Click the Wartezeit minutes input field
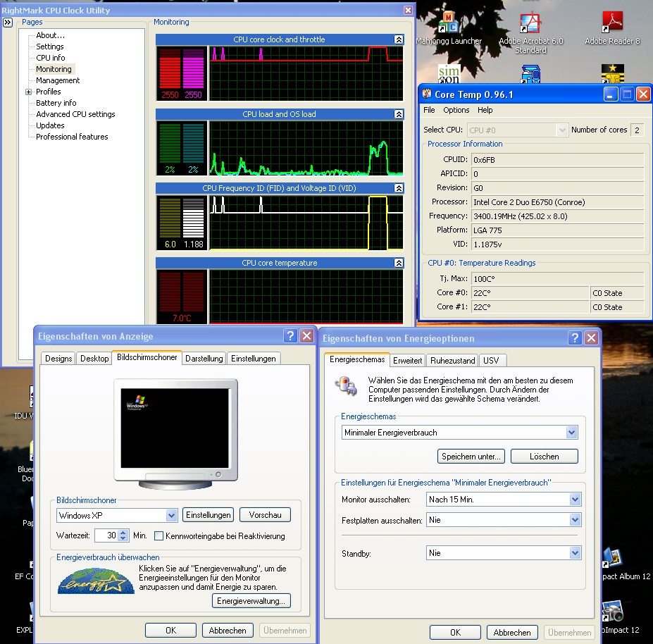The width and height of the screenshot is (653, 644). tap(106, 535)
